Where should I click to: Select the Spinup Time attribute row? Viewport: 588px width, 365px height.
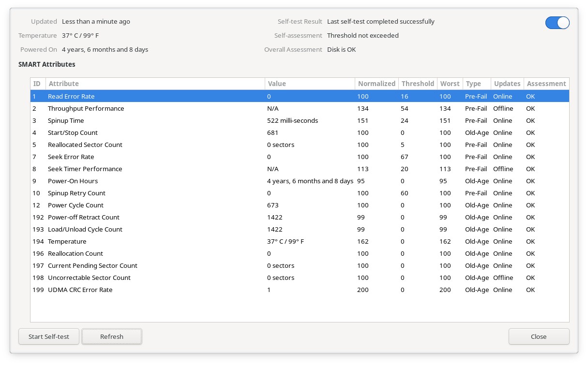[66, 121]
